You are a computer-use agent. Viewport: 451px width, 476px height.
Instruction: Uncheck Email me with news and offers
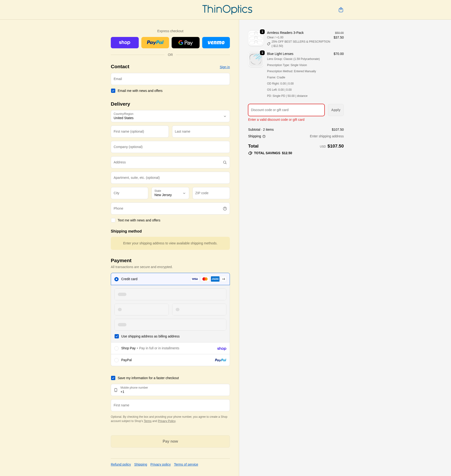[113, 91]
